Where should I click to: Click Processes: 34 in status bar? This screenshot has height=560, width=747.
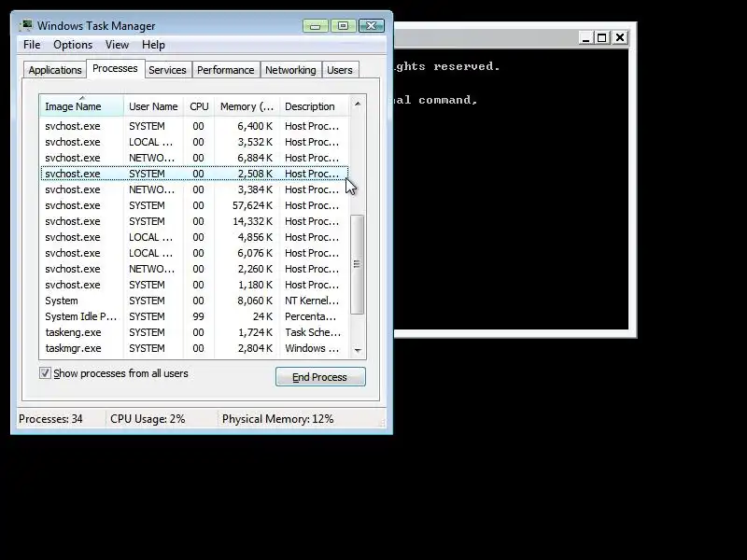click(x=50, y=419)
